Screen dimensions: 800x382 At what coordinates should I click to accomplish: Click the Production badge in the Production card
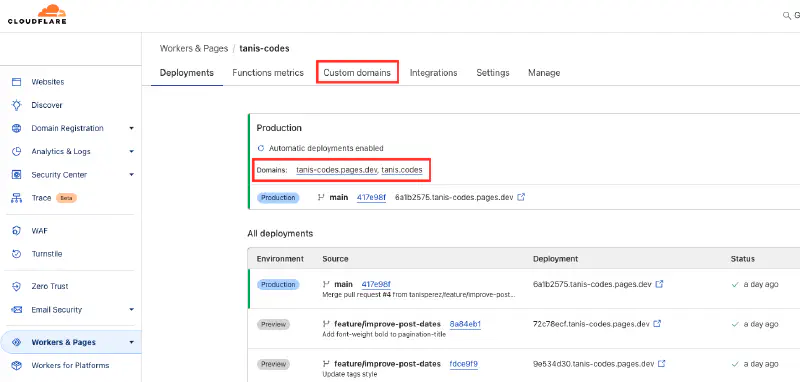(278, 197)
